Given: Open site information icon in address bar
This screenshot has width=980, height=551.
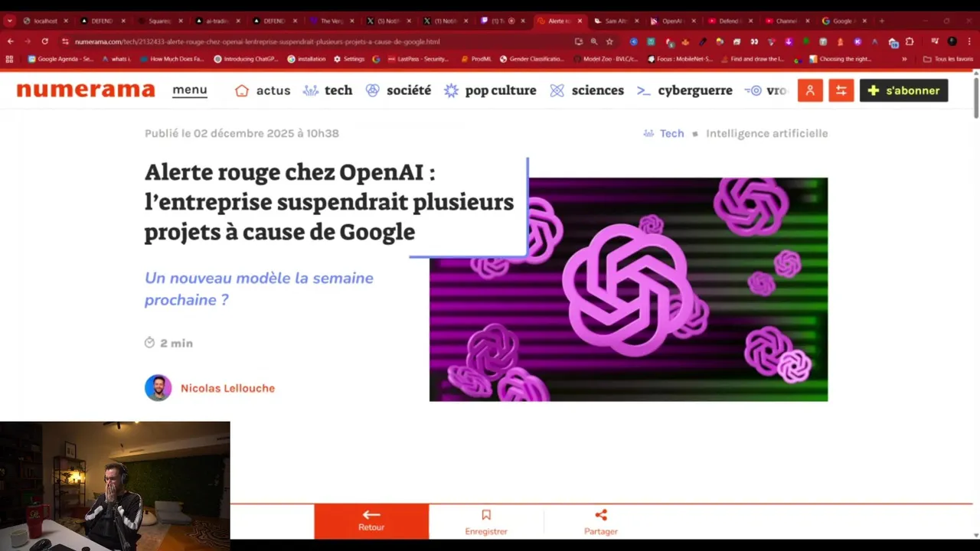Looking at the screenshot, I should (65, 41).
